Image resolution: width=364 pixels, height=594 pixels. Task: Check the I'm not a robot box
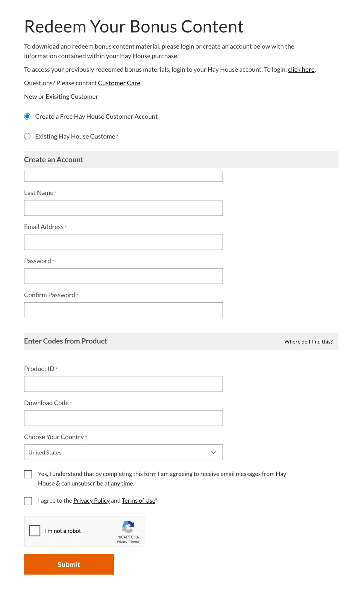pos(35,530)
